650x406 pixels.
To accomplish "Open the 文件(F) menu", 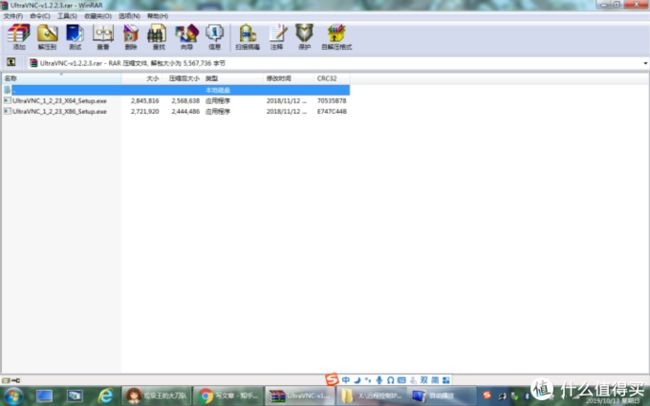I will tap(13, 16).
